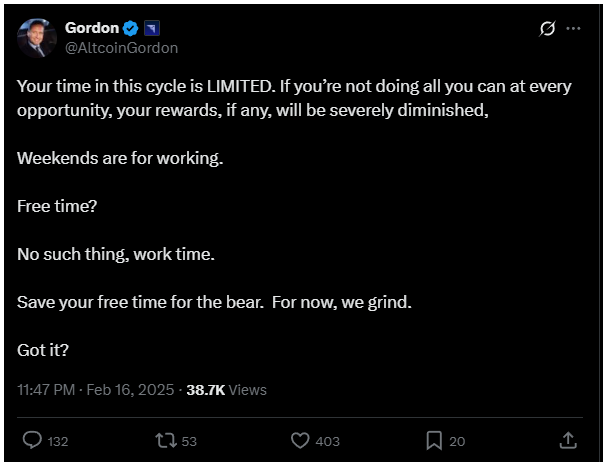Screen dimensions: 607x466
Task: Click the 132 replies count
Action: (58, 441)
